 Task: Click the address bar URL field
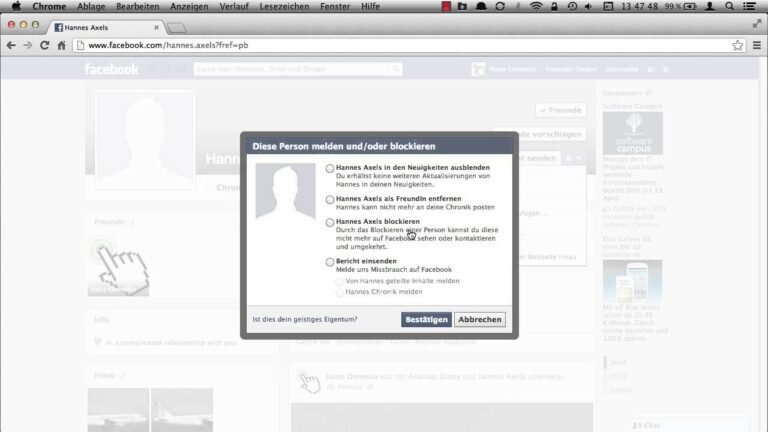point(400,46)
